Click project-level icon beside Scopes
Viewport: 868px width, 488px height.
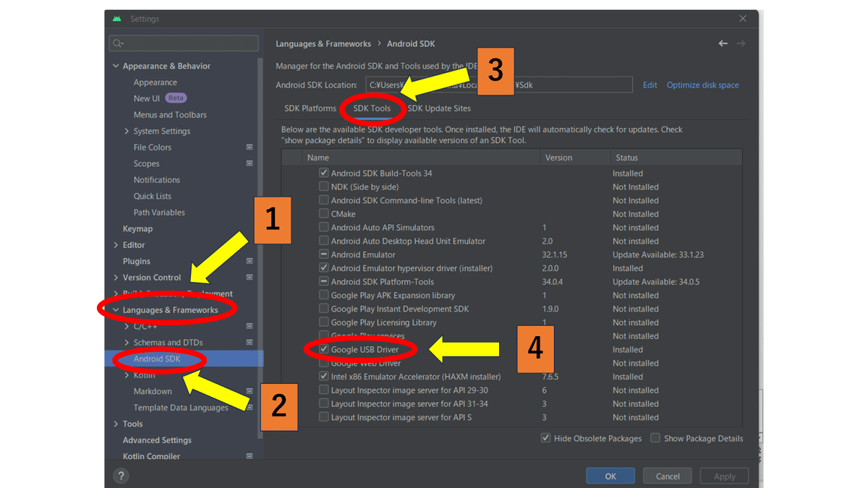[x=250, y=163]
